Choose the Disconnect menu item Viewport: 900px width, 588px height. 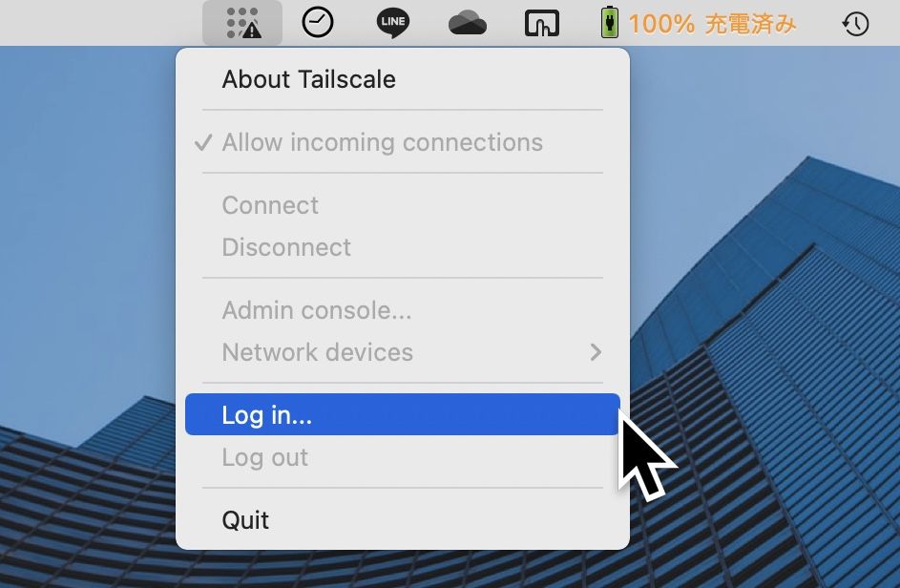(403, 247)
